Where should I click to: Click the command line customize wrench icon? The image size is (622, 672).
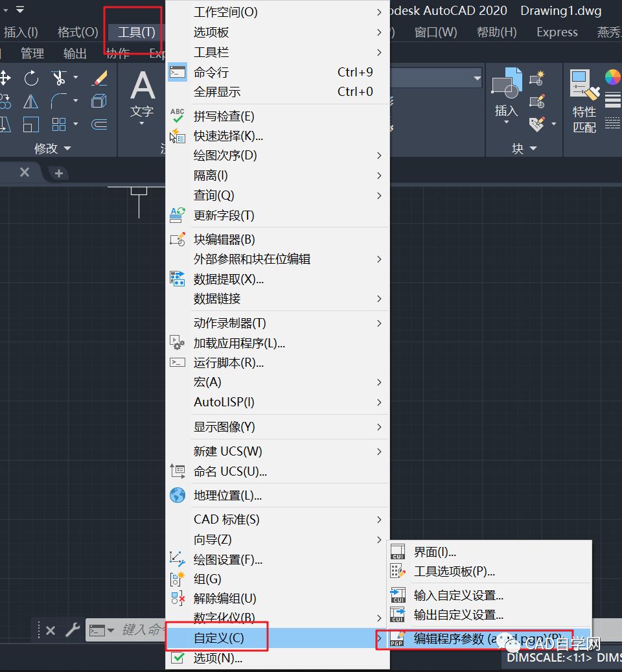point(73,630)
